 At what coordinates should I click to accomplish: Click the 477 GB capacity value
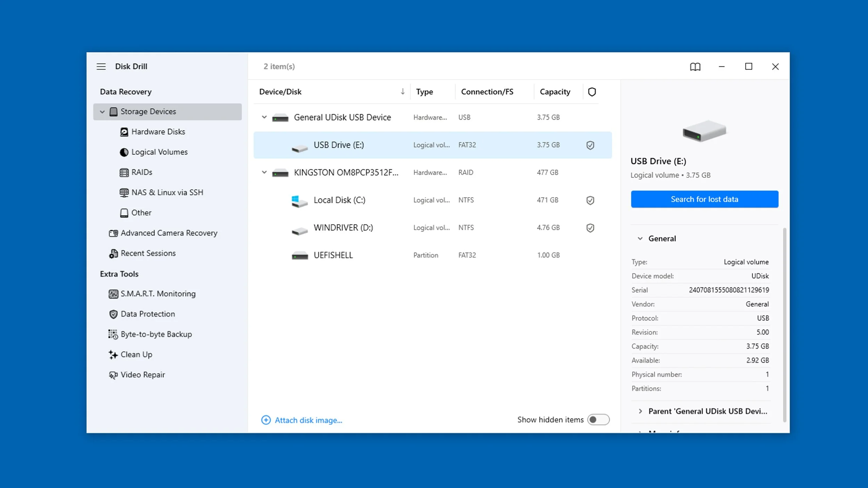[548, 173]
